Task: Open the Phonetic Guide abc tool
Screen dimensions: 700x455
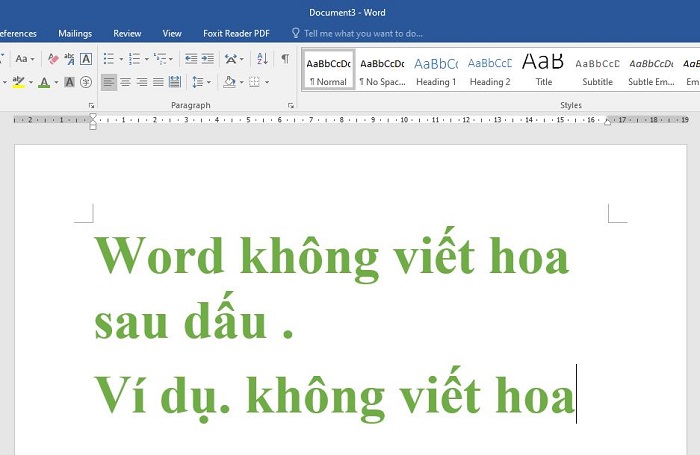Action: (x=70, y=59)
